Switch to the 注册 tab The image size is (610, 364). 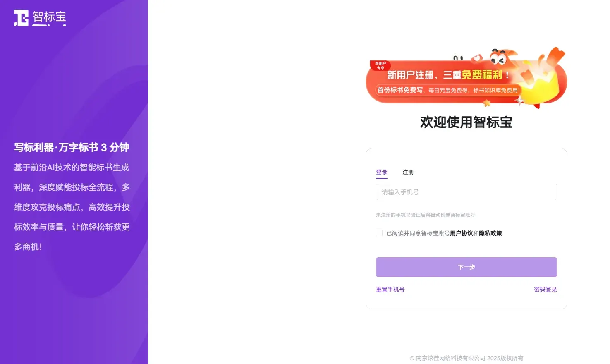[x=408, y=172]
